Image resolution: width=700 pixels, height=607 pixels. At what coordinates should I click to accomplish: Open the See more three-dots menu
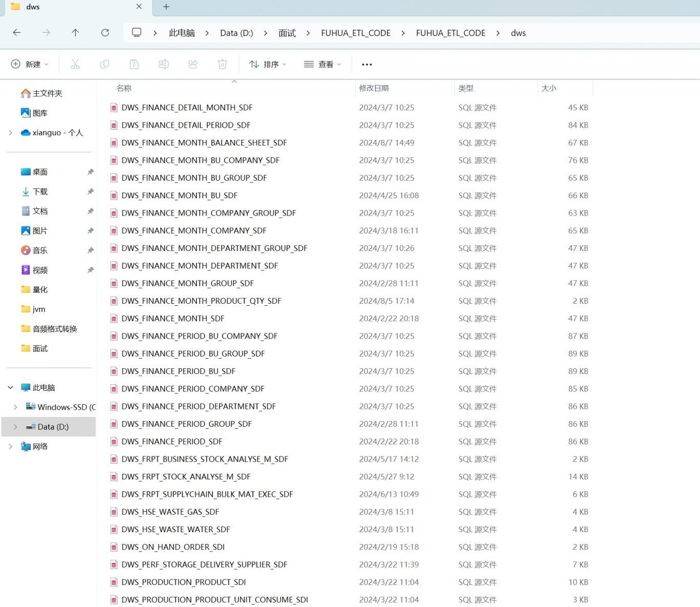click(367, 65)
